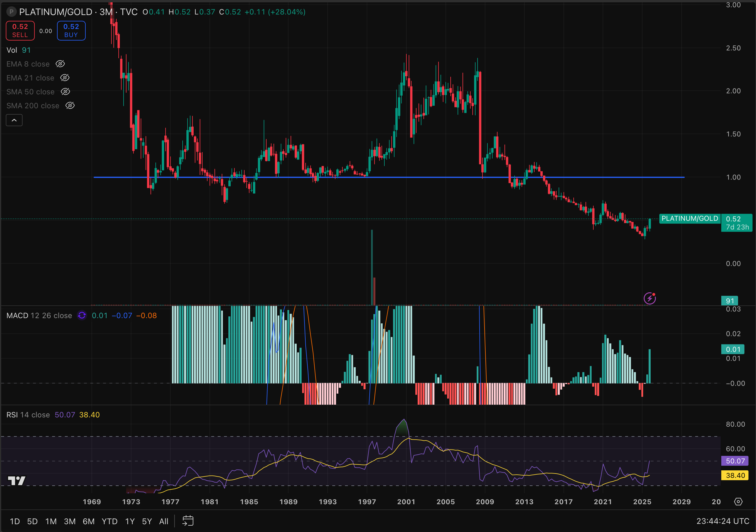Screen dimensions: 756x532
Task: Click the 23:44:24 UTC timezone clock
Action: click(x=722, y=521)
